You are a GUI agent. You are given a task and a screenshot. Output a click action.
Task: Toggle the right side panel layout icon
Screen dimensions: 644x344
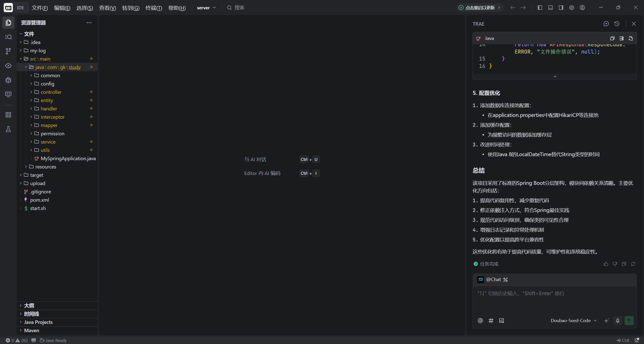click(561, 8)
